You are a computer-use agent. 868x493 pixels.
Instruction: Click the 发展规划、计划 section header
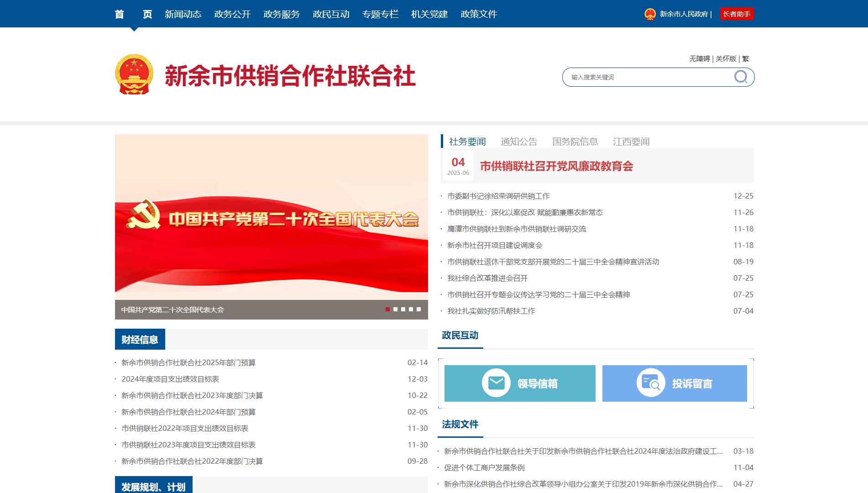154,486
